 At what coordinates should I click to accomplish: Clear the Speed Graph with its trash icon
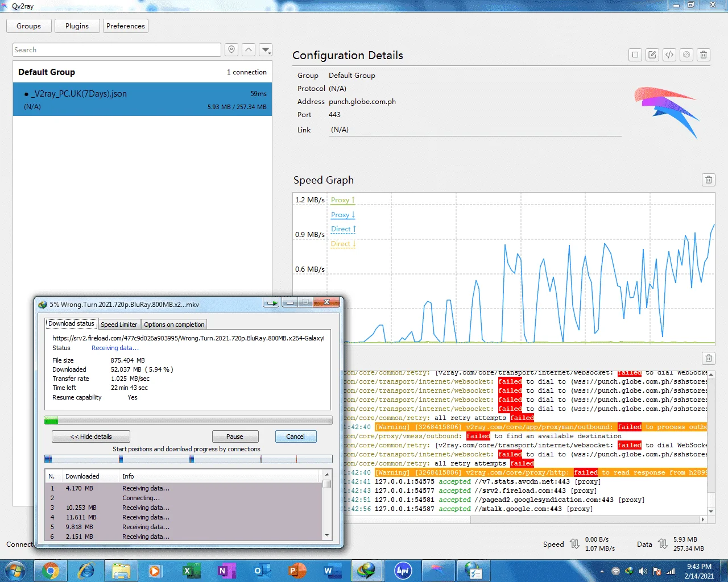(709, 180)
